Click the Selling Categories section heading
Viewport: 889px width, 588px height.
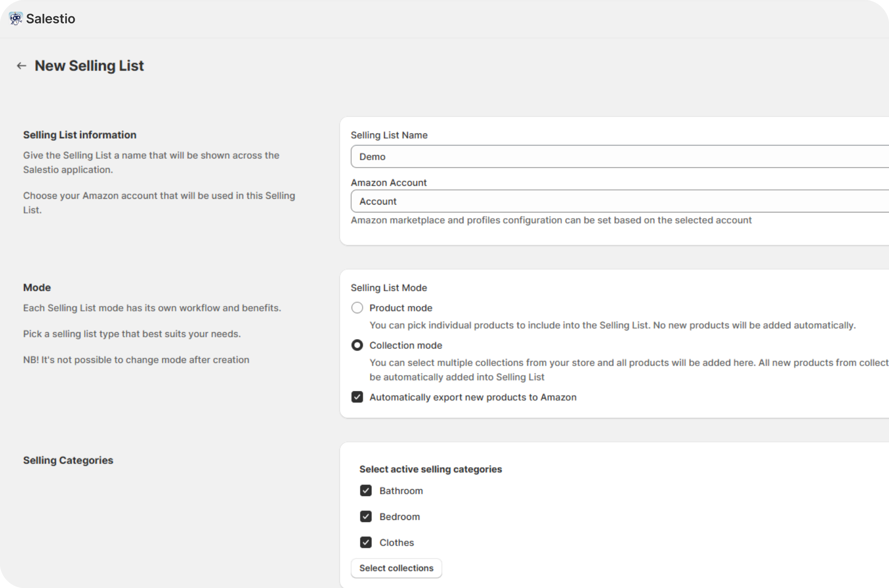coord(68,461)
